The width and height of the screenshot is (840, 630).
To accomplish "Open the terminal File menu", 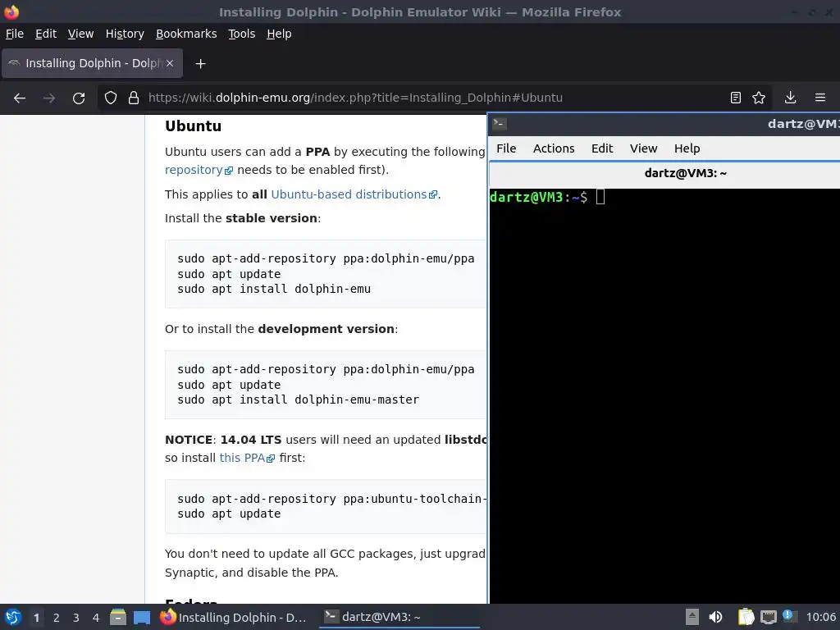I will coord(506,148).
